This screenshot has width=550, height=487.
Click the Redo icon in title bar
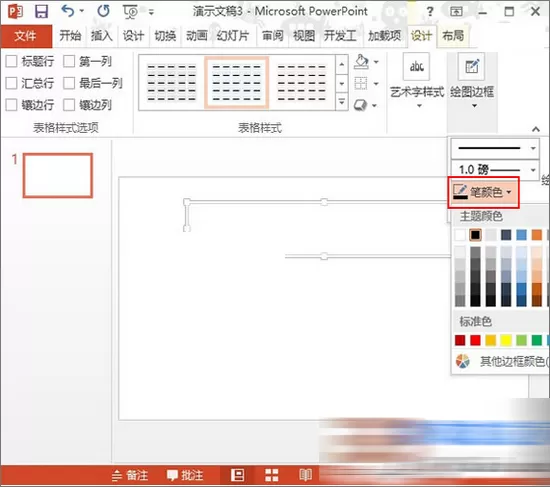[x=103, y=11]
